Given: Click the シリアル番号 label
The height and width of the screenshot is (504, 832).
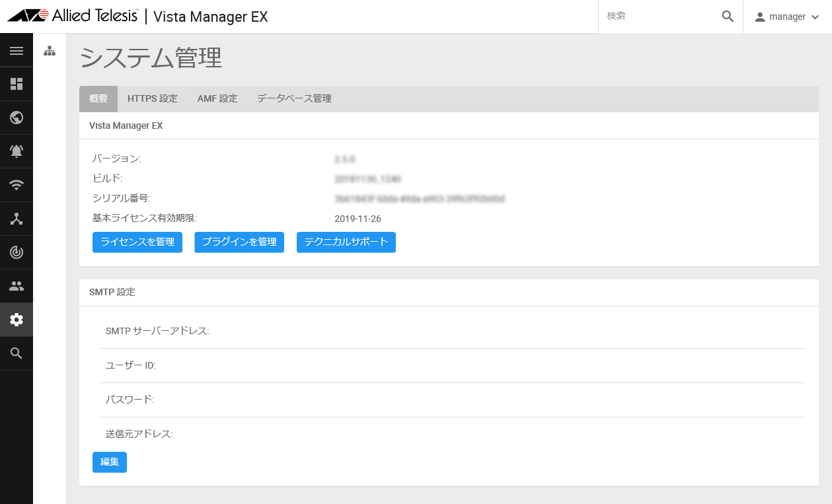Looking at the screenshot, I should (x=122, y=198).
